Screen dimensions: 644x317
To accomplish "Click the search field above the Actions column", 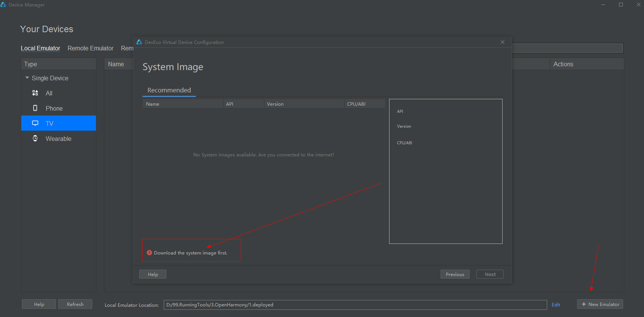I will tap(567, 48).
